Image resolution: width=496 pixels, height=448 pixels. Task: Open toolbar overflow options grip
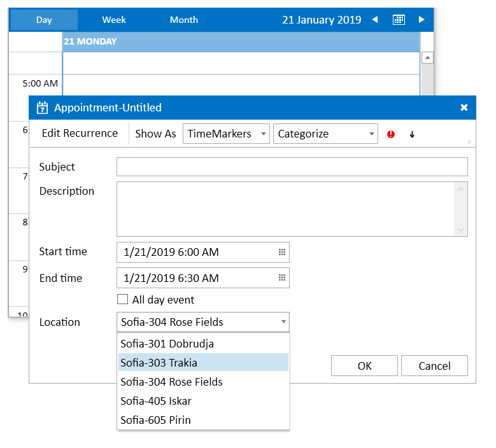coord(469,143)
